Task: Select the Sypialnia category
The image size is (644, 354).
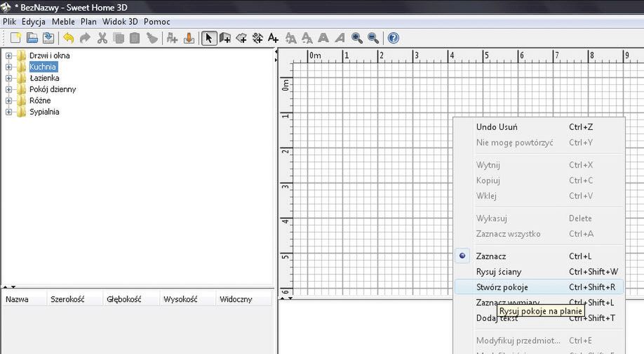Action: (44, 112)
